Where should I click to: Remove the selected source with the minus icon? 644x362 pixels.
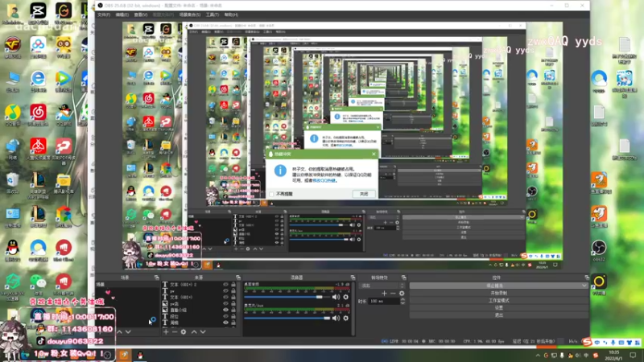pyautogui.click(x=175, y=331)
